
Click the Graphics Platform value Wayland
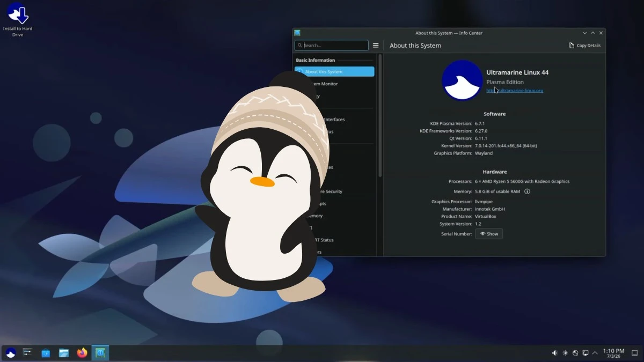tap(484, 153)
